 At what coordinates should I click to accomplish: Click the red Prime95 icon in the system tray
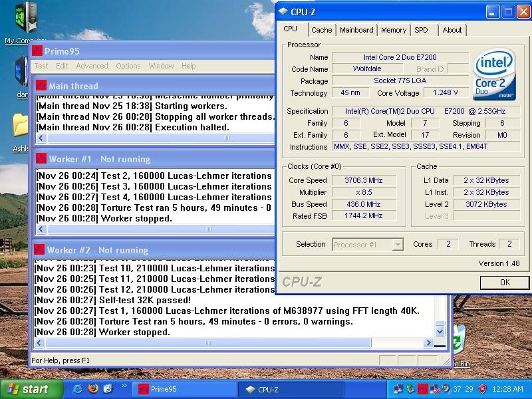pos(422,389)
